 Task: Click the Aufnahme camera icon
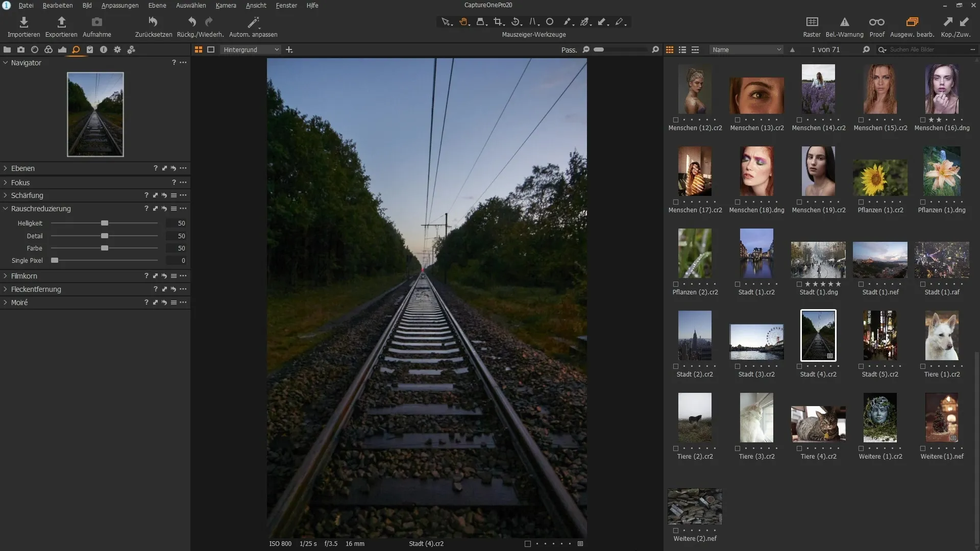(x=96, y=22)
